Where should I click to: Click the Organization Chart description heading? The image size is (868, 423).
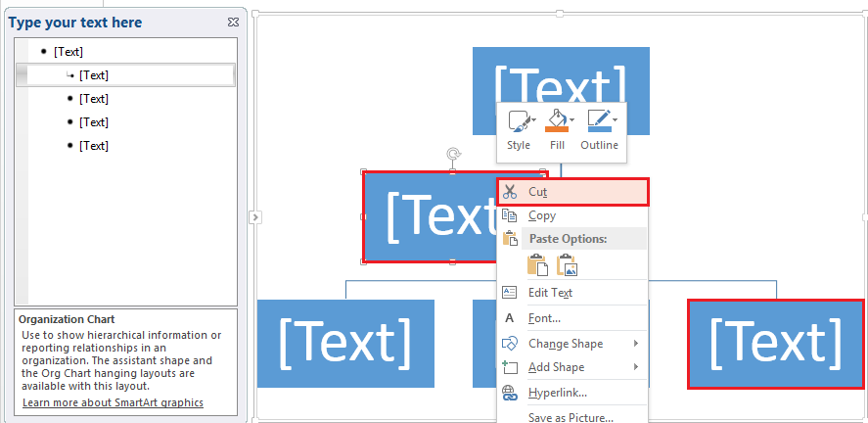(67, 319)
